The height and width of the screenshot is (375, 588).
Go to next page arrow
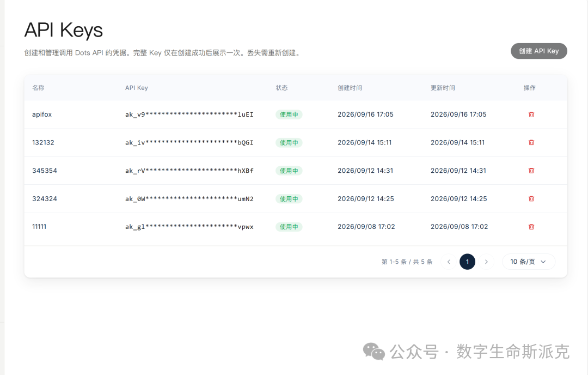486,262
